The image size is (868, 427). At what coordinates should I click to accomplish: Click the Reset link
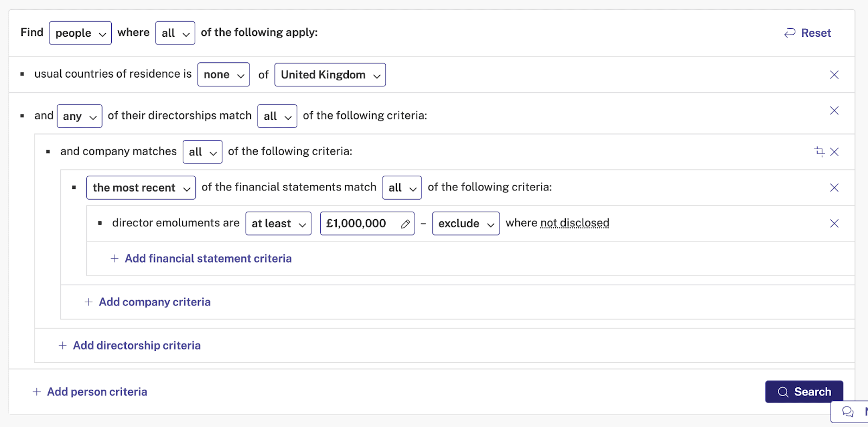pos(807,33)
